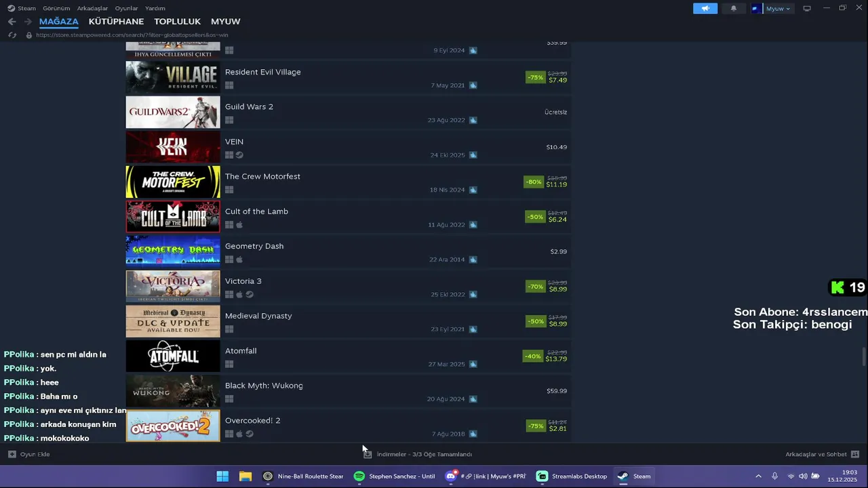This screenshot has width=868, height=488.
Task: Open Atomfall title link
Action: point(241,351)
